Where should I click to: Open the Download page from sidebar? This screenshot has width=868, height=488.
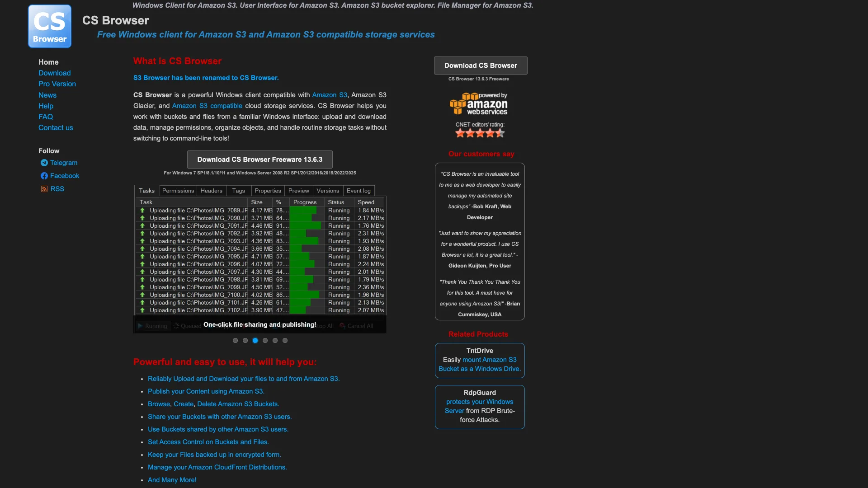pyautogui.click(x=54, y=73)
